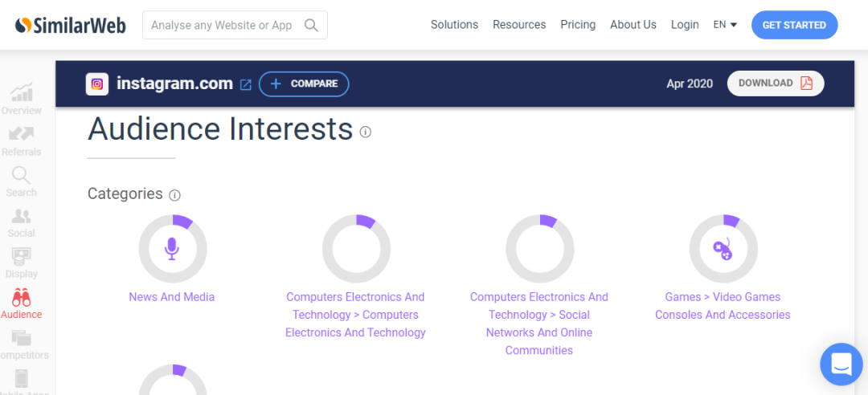This screenshot has height=395, width=868.
Task: Click the Video Games Consoles category donut
Action: tap(723, 249)
